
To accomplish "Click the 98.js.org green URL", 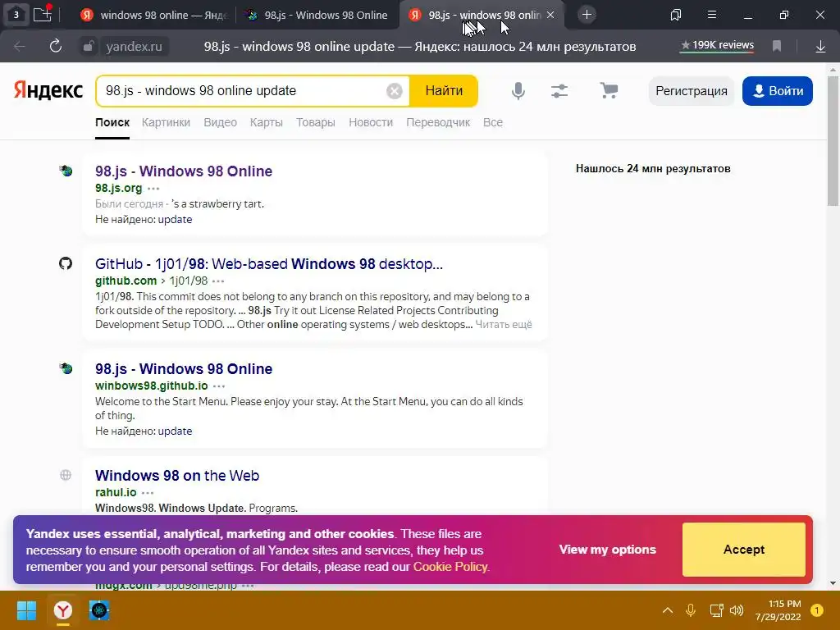I will click(x=118, y=188).
